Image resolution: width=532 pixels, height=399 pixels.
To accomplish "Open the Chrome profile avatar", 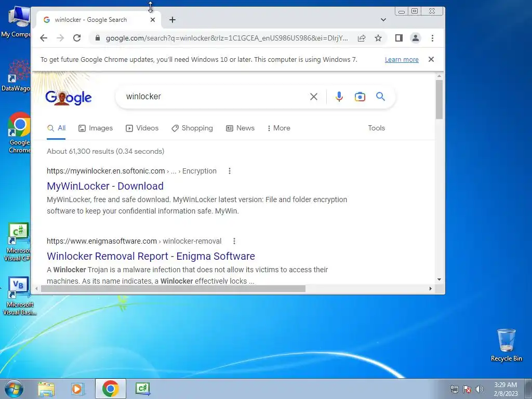I will click(416, 38).
